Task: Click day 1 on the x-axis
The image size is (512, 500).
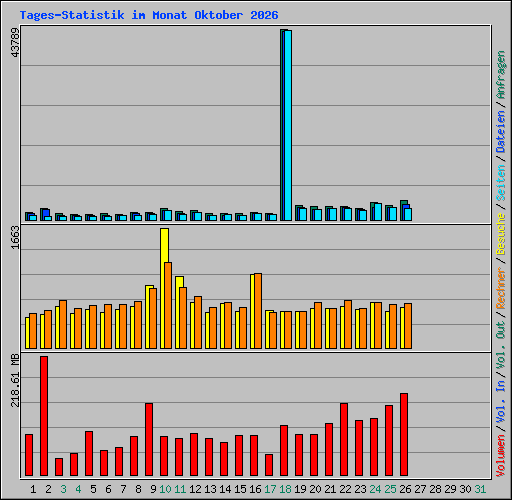Action: point(33,489)
